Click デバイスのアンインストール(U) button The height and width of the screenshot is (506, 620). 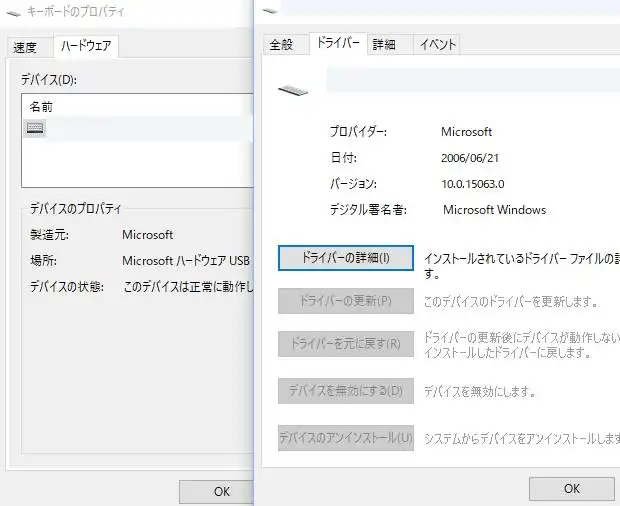[x=346, y=438]
